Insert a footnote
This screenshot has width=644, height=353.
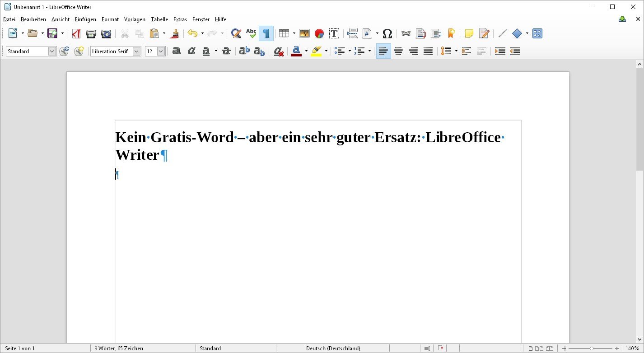pos(421,33)
